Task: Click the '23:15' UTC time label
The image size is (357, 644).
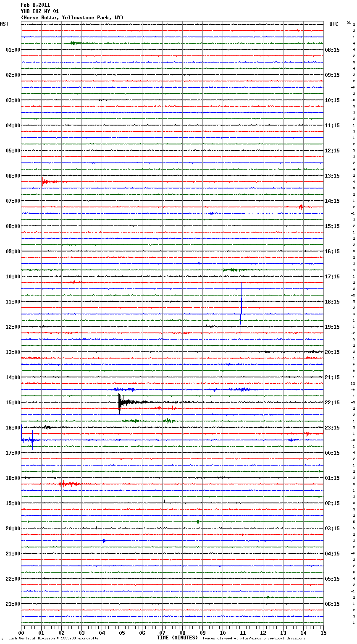Action: tap(332, 428)
